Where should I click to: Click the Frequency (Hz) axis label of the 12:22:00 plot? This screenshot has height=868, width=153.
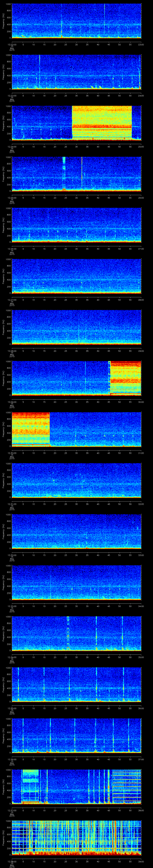click(3, 21)
